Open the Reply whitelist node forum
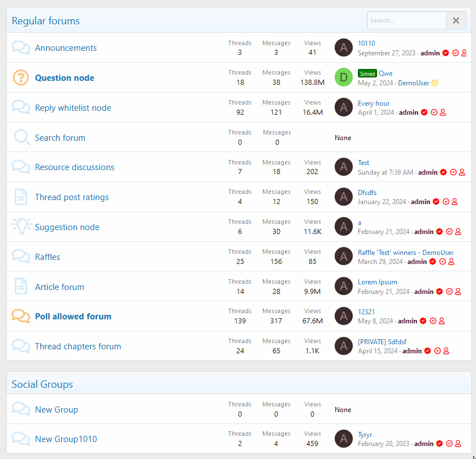The image size is (476, 459). [73, 108]
